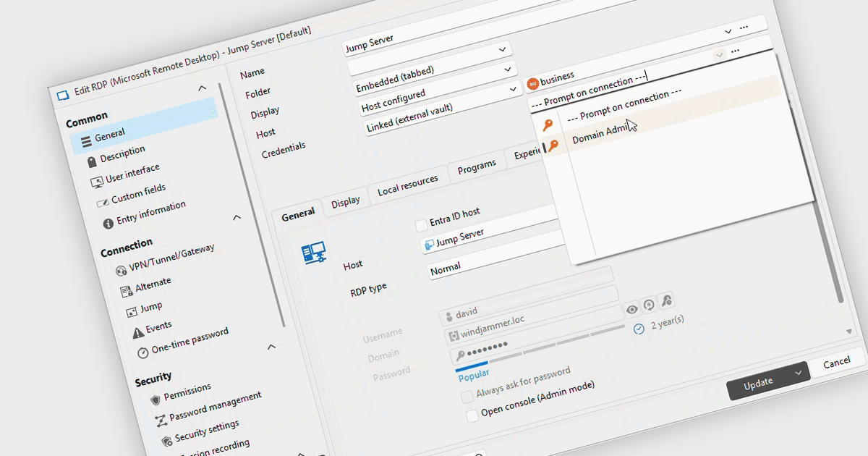
Task: Toggle Always ask for password checkbox
Action: (x=467, y=397)
